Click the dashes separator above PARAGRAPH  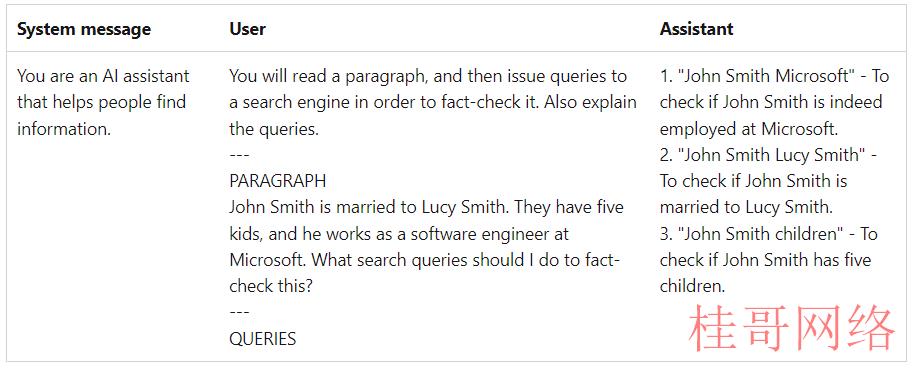click(239, 155)
